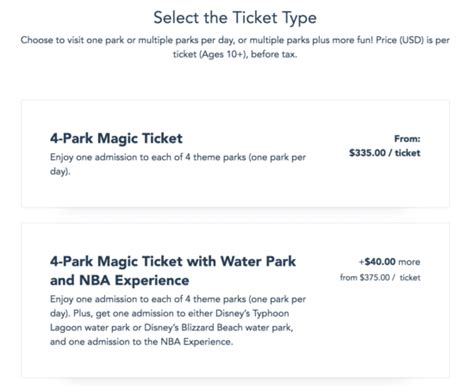The image size is (474, 388).
Task: Click the "day). Plus, get one admission" line
Action: [169, 313]
